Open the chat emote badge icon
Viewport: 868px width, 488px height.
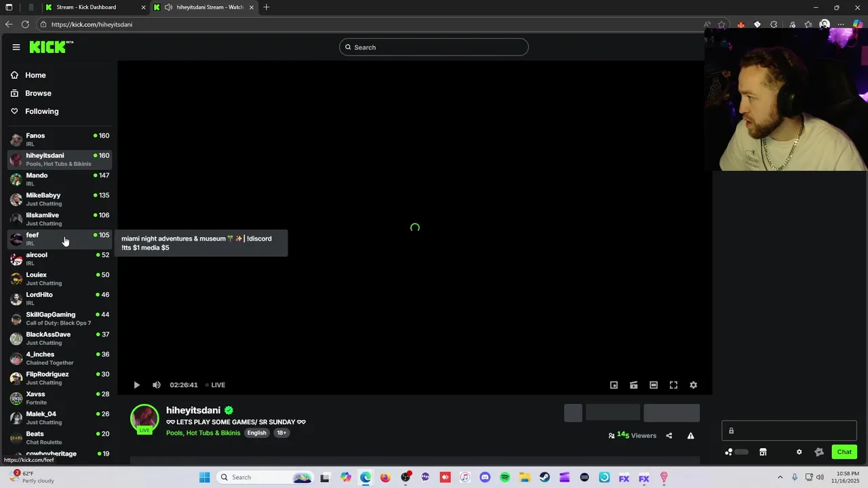819,452
